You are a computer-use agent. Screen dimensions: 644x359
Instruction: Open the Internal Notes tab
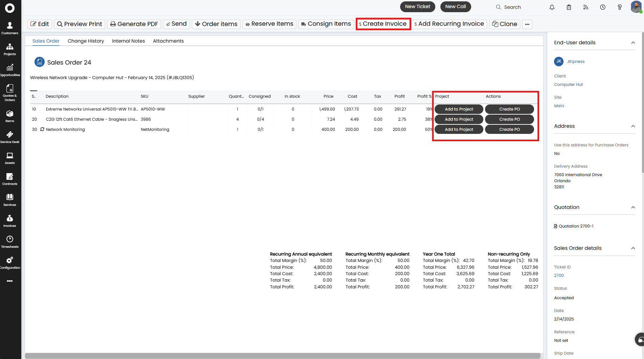coord(128,41)
